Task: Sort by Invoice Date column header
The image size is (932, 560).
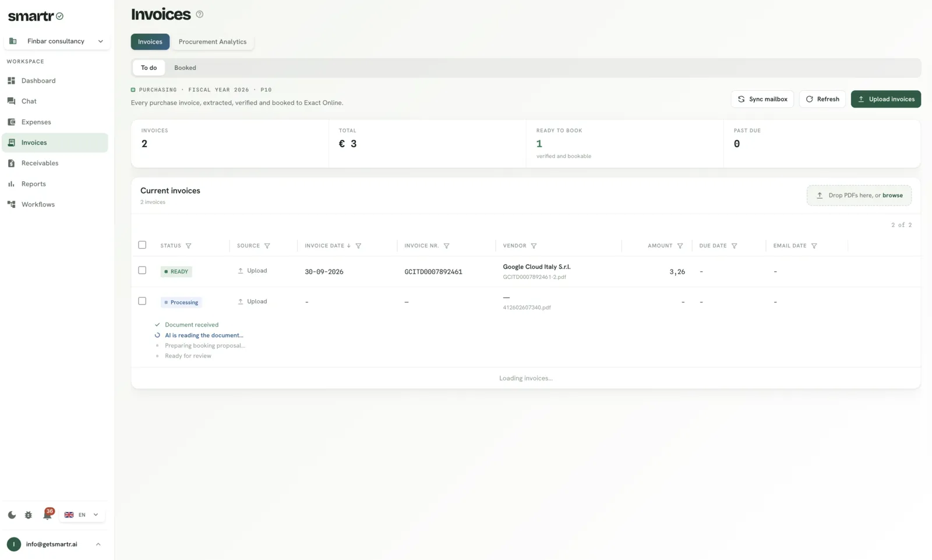Action: pyautogui.click(x=327, y=246)
